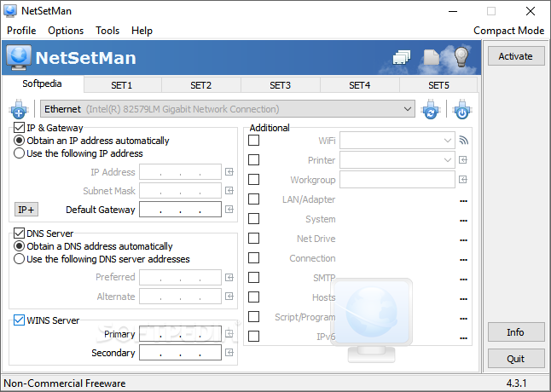This screenshot has height=392, width=551.
Task: Uncheck the IP & Gateway checkbox
Action: click(19, 128)
